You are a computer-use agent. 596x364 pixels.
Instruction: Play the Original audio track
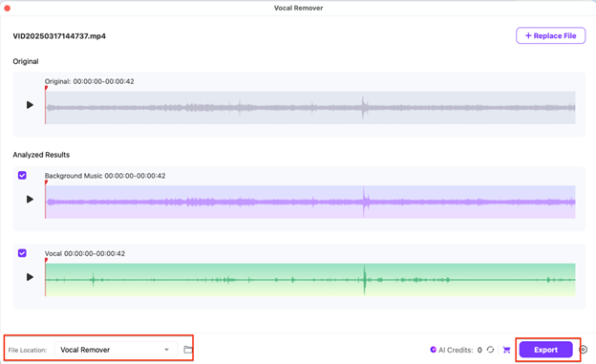point(30,105)
